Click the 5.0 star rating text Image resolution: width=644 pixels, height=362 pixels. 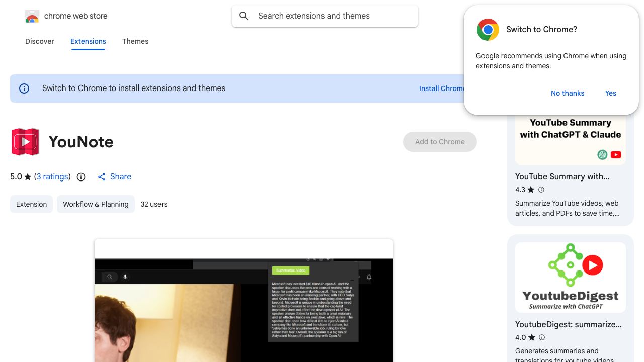point(21,176)
